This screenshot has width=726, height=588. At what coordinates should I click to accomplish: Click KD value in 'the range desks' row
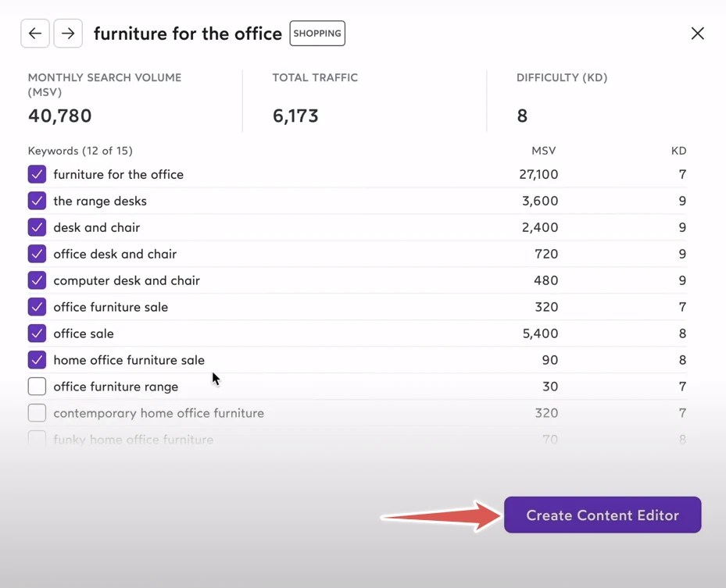click(682, 201)
